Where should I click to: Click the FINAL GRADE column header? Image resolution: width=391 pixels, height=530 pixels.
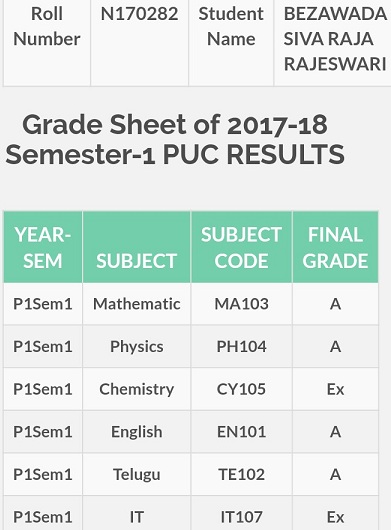tap(335, 247)
